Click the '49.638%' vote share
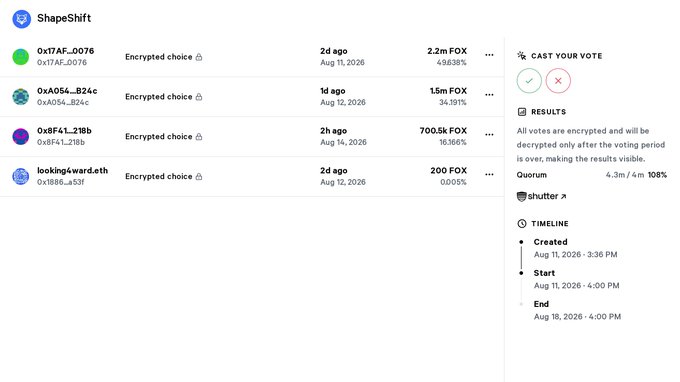The image size is (680, 382). 451,63
